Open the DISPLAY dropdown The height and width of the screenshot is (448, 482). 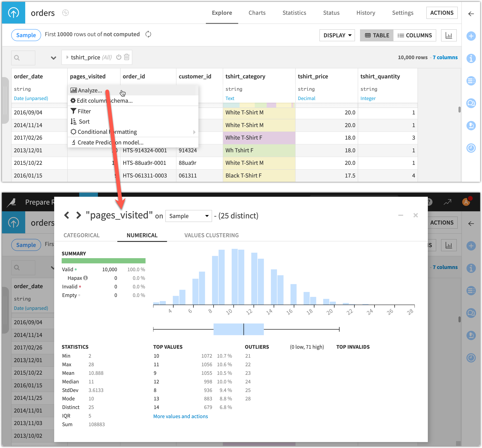pyautogui.click(x=337, y=35)
